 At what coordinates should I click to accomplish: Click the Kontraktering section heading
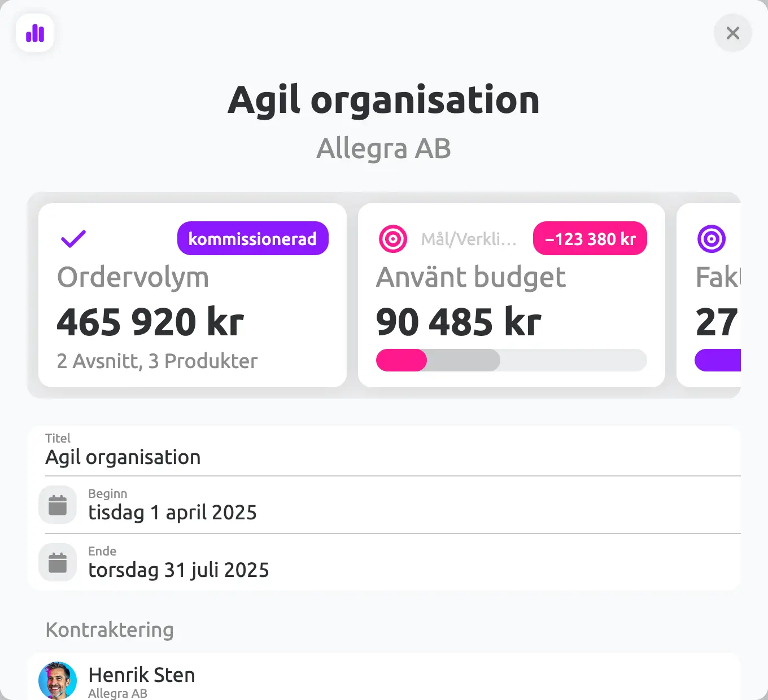point(110,629)
